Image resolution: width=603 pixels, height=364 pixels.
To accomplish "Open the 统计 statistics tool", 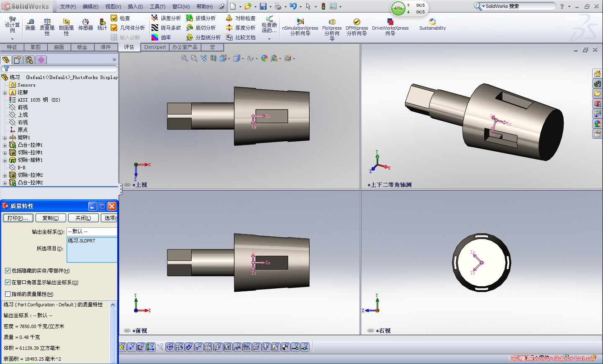I will (102, 25).
